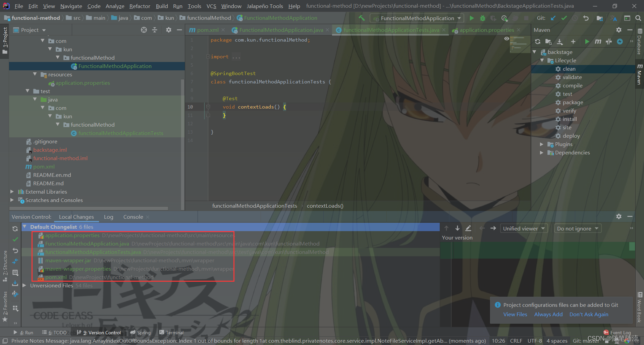644x345 pixels.
Task: Toggle Maven offline mode
Action: 609,42
